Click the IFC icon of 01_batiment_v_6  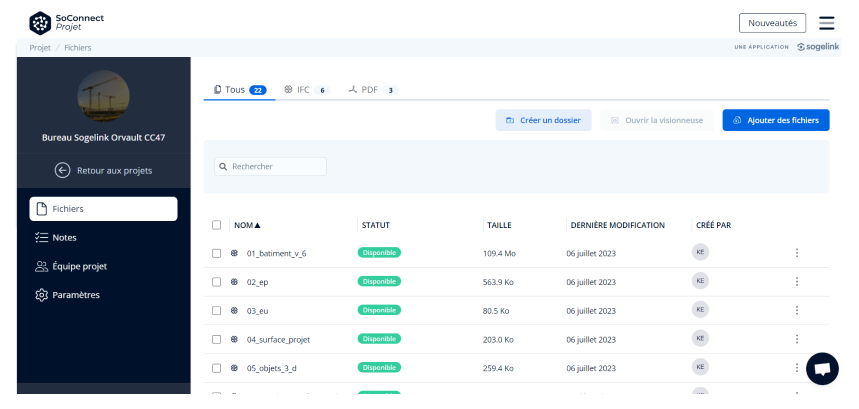[234, 253]
